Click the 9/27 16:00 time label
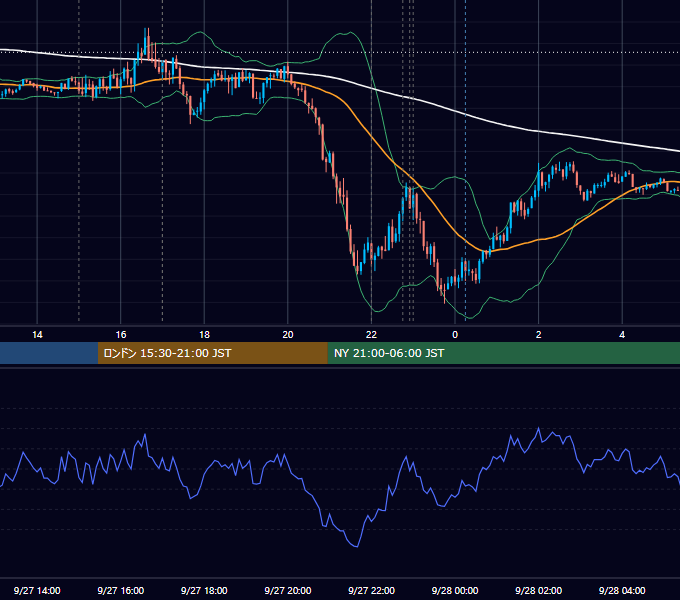This screenshot has width=680, height=600. pos(121,590)
